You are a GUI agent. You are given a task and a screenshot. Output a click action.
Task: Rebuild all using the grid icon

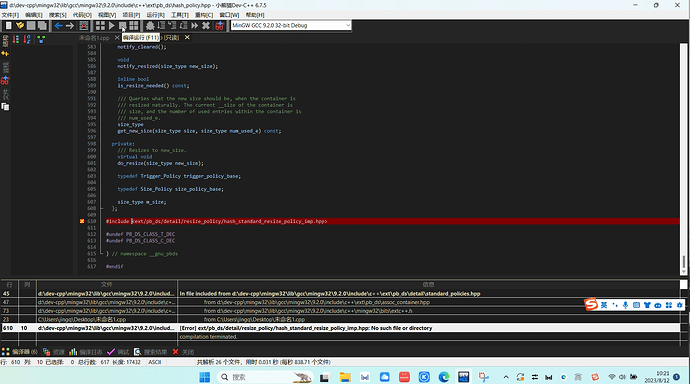click(x=134, y=26)
